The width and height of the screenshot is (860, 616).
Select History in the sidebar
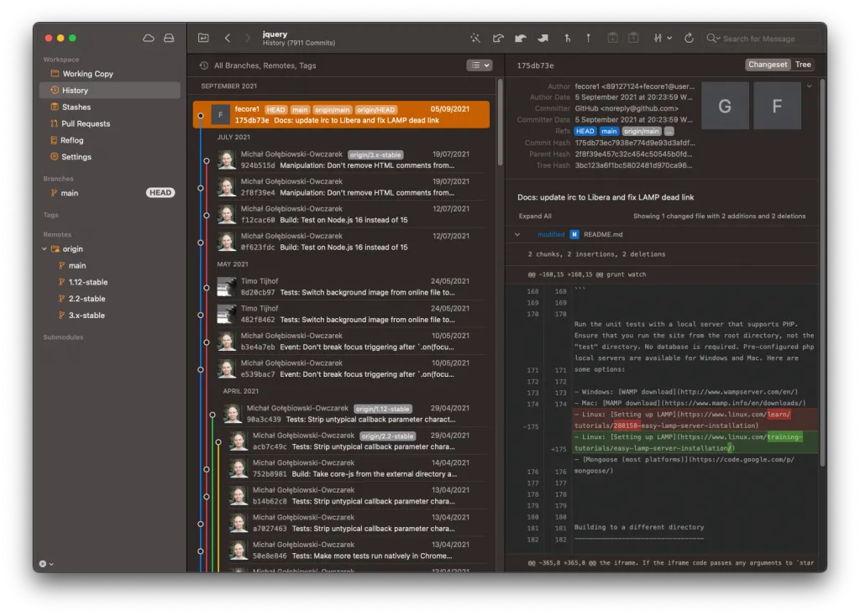[110, 91]
